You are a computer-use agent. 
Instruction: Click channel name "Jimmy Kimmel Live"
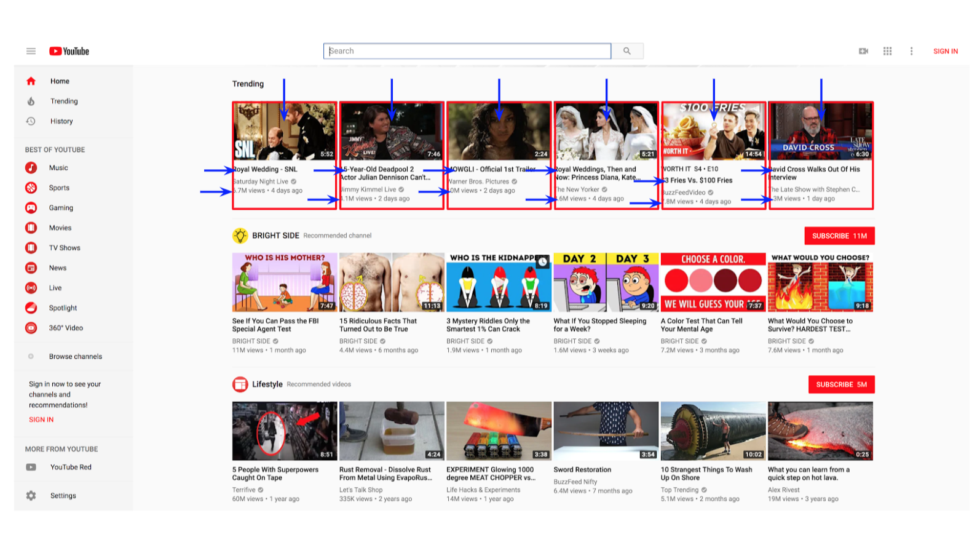[x=369, y=189]
